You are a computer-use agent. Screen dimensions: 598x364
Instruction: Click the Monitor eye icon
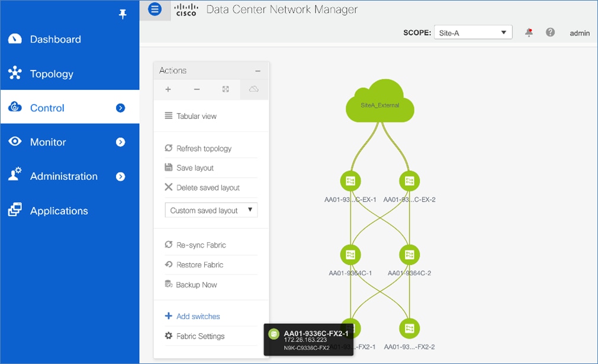15,141
